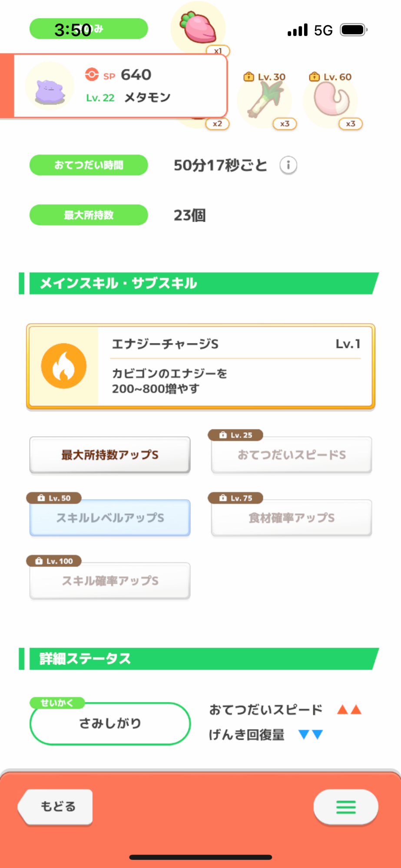Tap the Pokéball SP icon
Screen dimensions: 401x868
92,75
